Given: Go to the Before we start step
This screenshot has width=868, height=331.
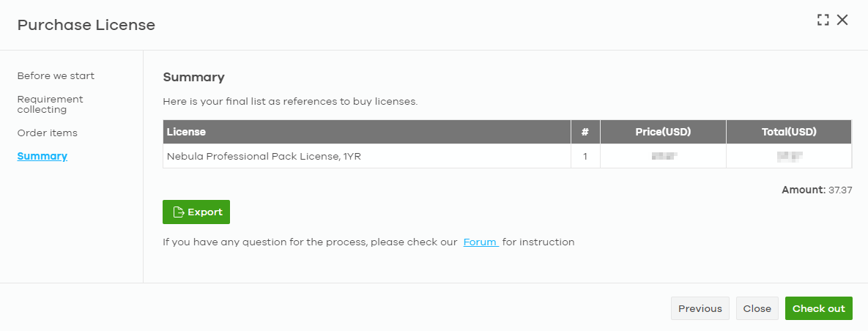Looking at the screenshot, I should (x=56, y=76).
